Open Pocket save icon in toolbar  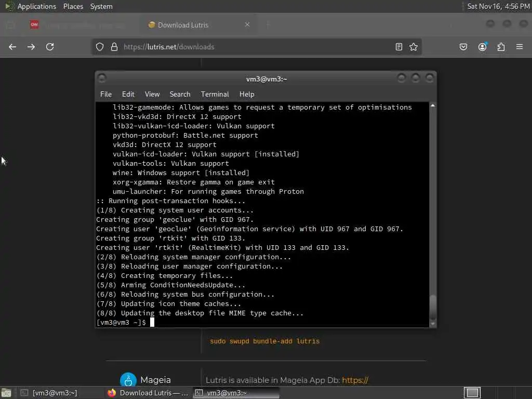[x=463, y=47]
